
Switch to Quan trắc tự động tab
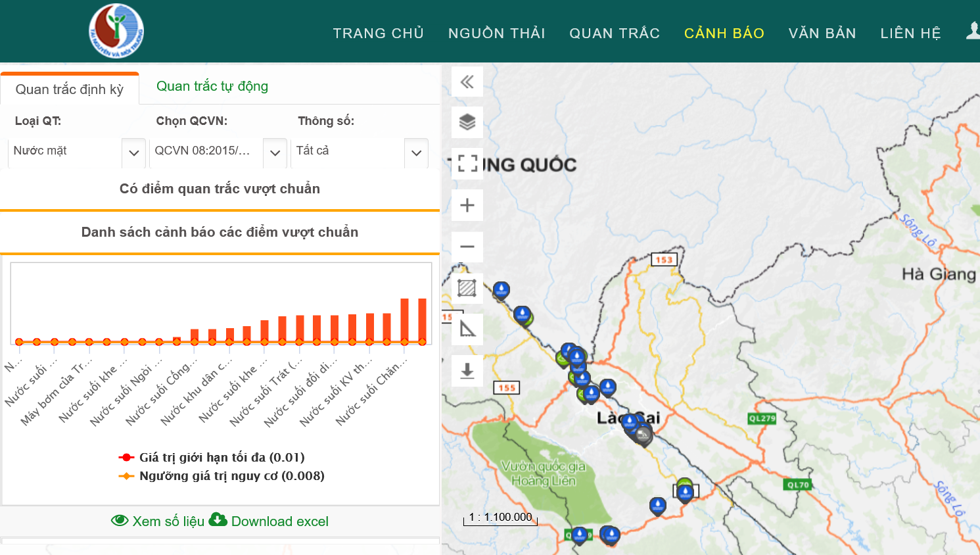point(212,86)
